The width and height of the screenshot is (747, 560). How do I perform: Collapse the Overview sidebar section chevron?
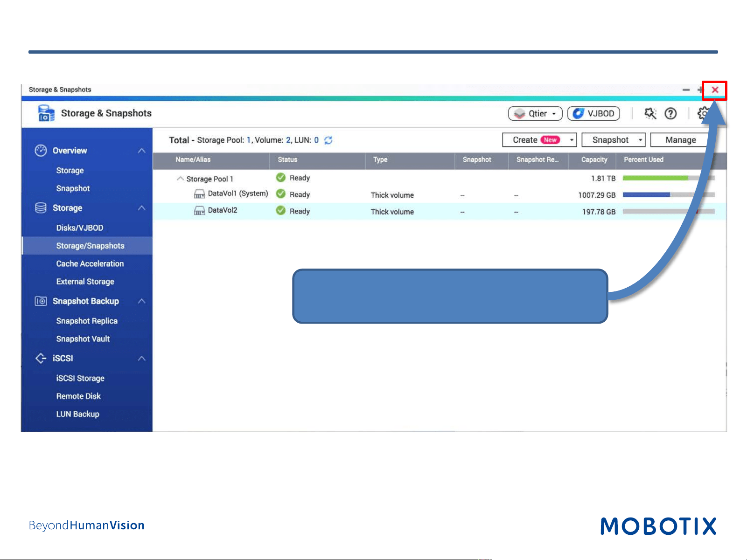click(x=142, y=151)
